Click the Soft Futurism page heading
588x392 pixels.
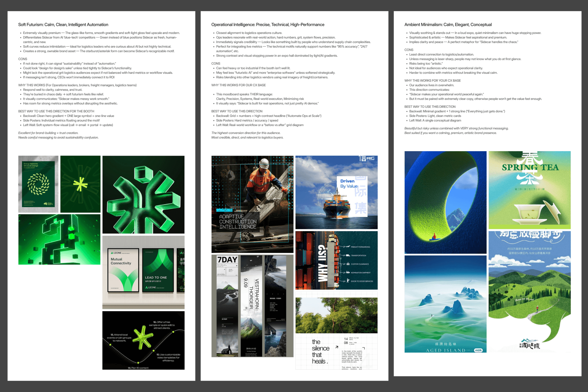click(x=63, y=25)
